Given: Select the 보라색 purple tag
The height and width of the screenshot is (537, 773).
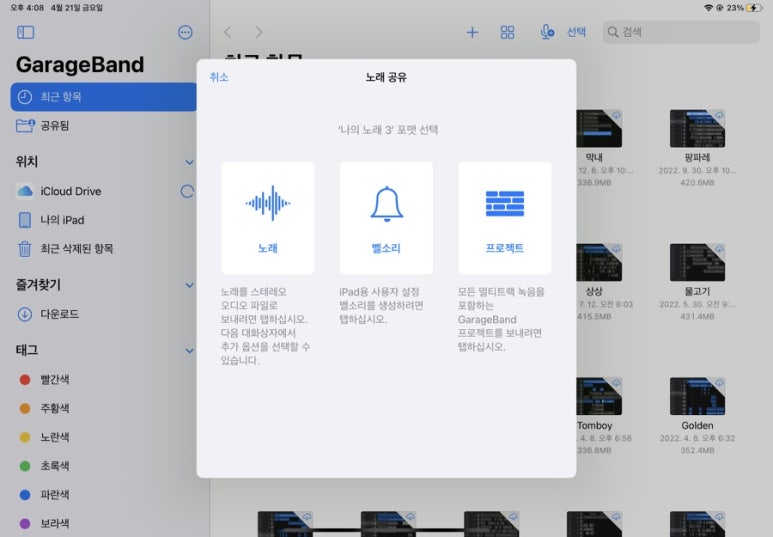Looking at the screenshot, I should pos(104,523).
